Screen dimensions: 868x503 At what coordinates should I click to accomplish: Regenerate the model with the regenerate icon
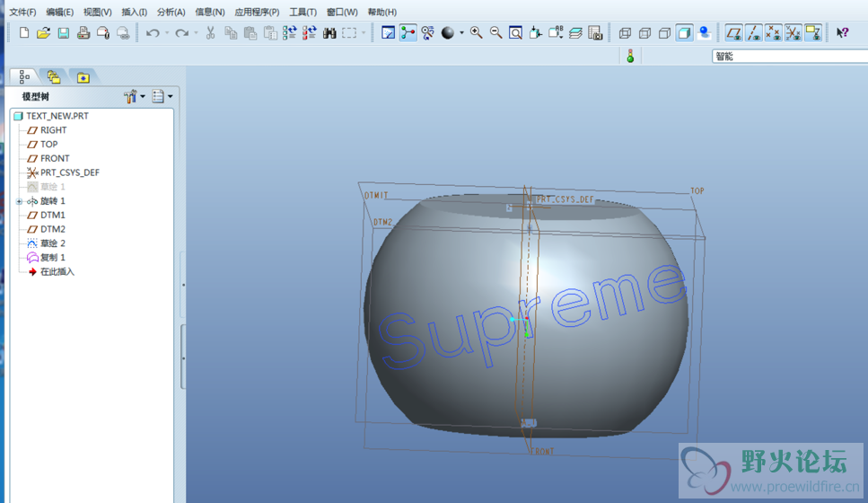(290, 33)
